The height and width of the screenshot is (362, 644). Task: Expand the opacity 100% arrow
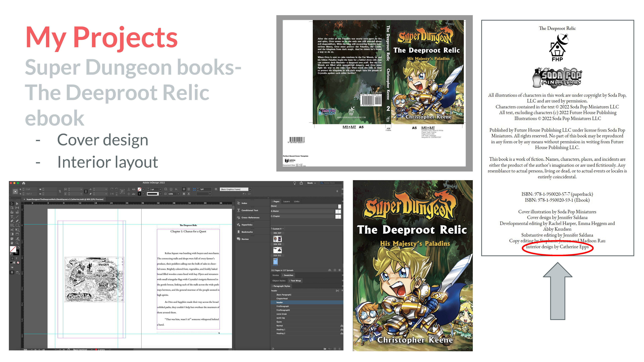point(178,194)
